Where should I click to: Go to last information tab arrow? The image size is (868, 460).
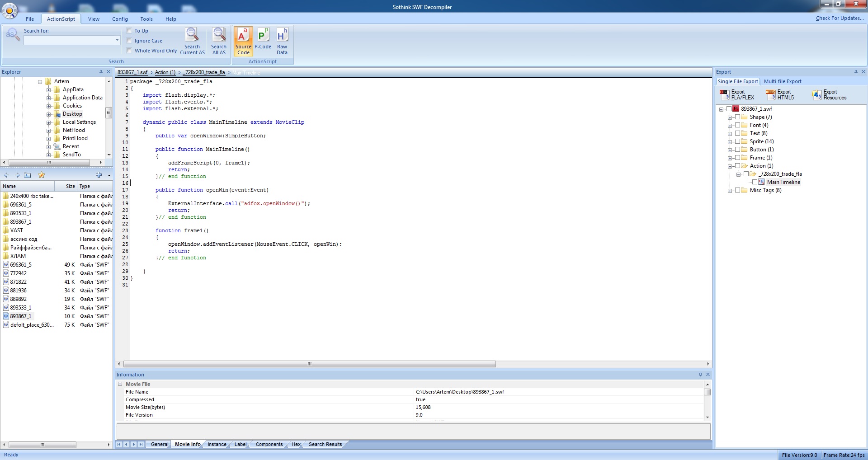141,444
